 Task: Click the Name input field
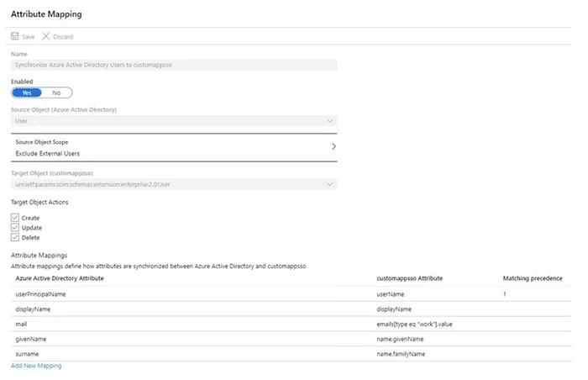[174, 65]
